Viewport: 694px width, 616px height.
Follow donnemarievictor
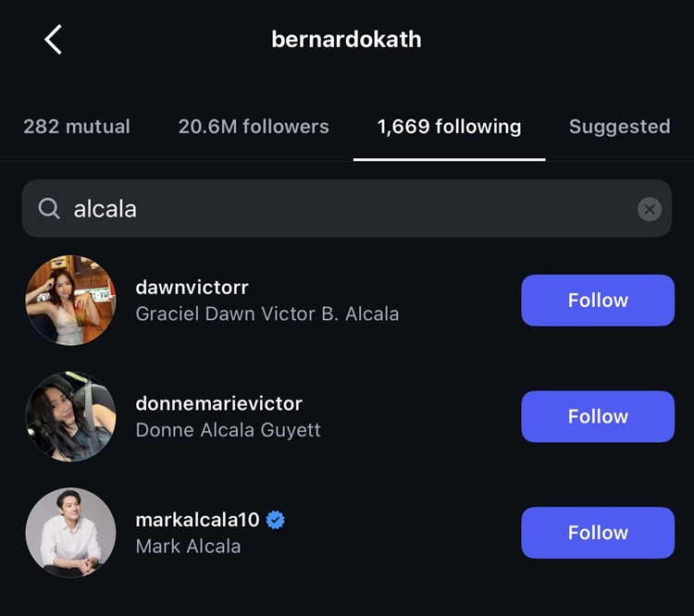598,416
